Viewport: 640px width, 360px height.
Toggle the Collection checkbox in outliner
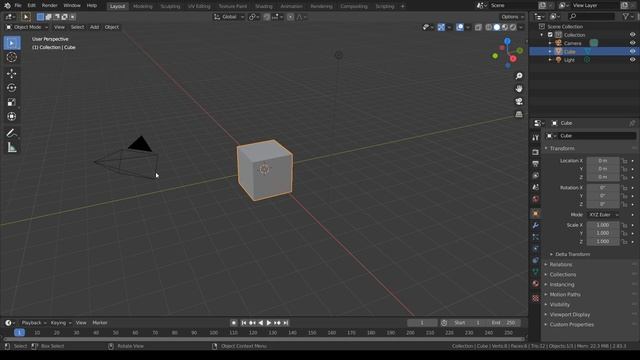point(550,35)
